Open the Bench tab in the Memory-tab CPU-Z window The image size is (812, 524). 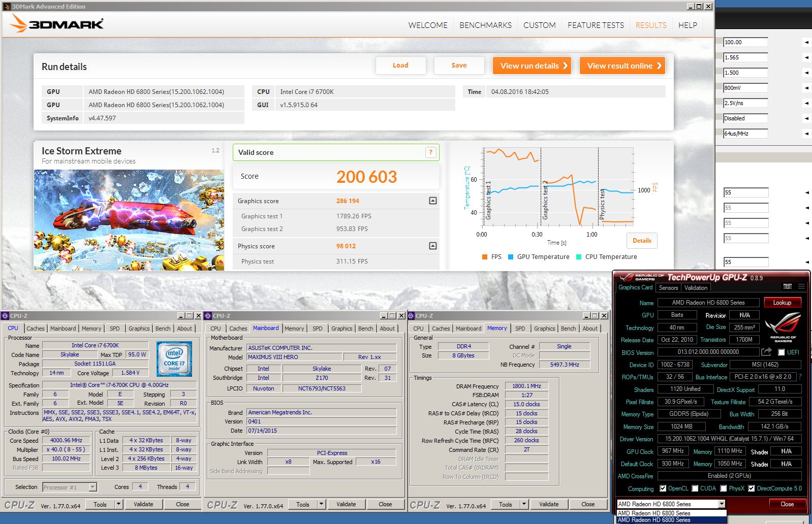(x=568, y=329)
